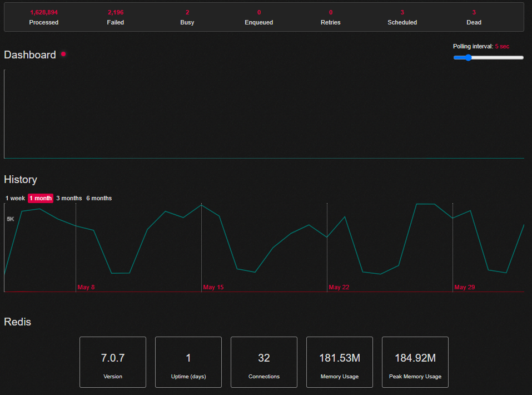Open the Processed jobs count link
Viewport: 532px width, 395px height.
tap(44, 17)
